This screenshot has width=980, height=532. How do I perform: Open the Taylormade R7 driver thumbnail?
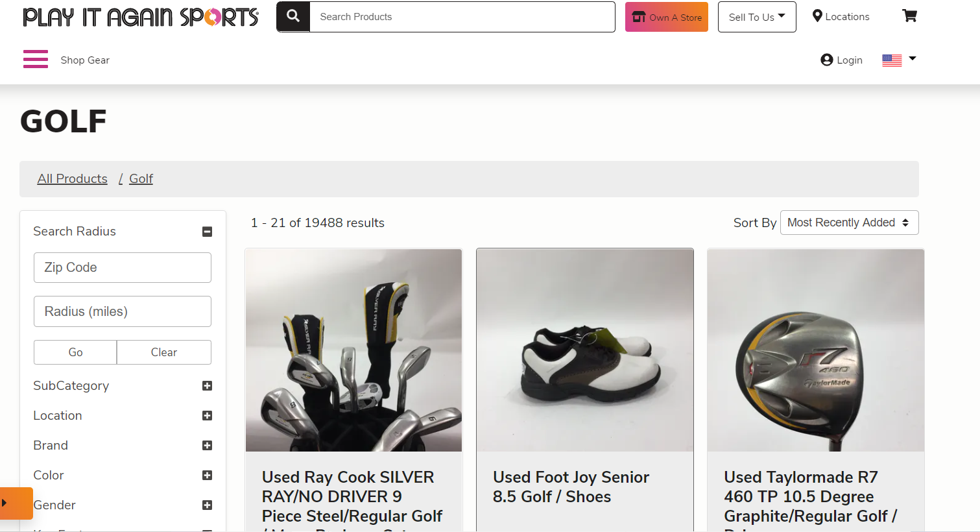815,350
